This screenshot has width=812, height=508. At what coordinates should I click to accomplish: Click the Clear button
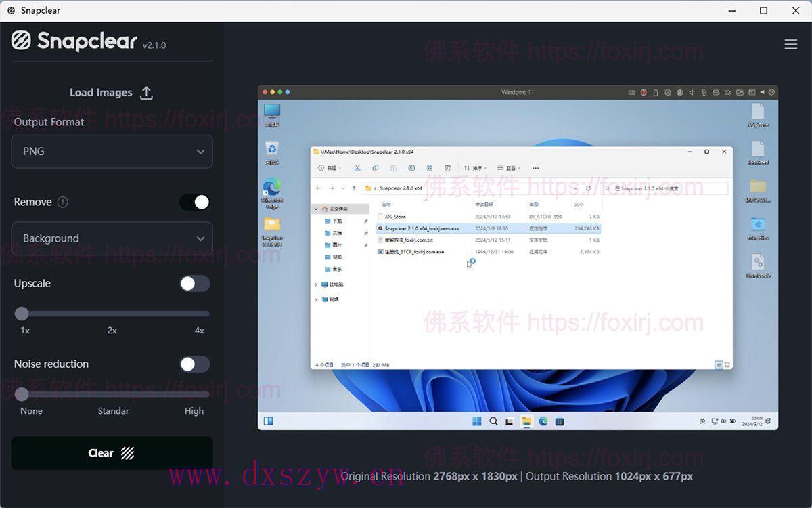click(x=112, y=453)
